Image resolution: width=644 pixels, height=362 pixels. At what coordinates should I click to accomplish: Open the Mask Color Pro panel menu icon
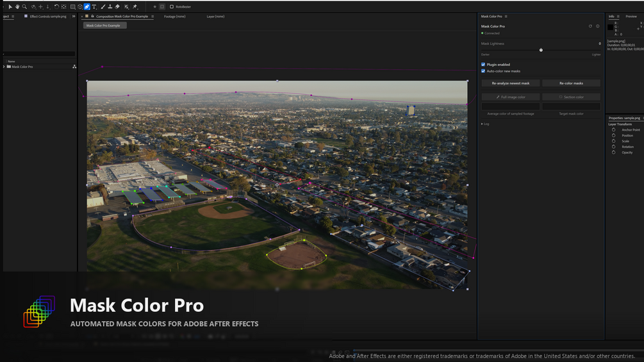tap(506, 17)
